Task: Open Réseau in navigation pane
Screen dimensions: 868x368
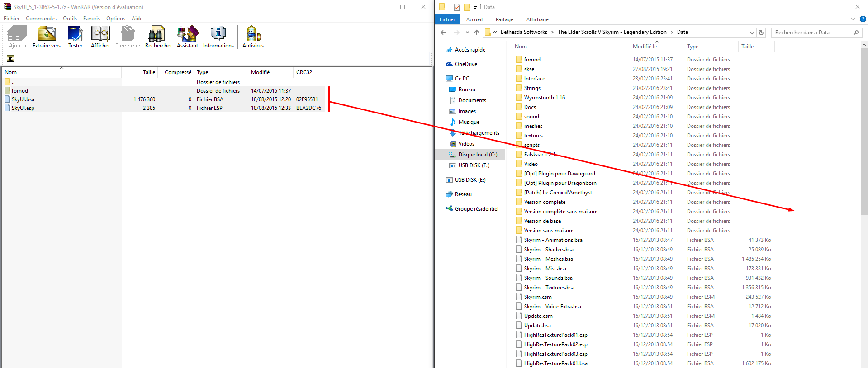Action: pos(459,194)
